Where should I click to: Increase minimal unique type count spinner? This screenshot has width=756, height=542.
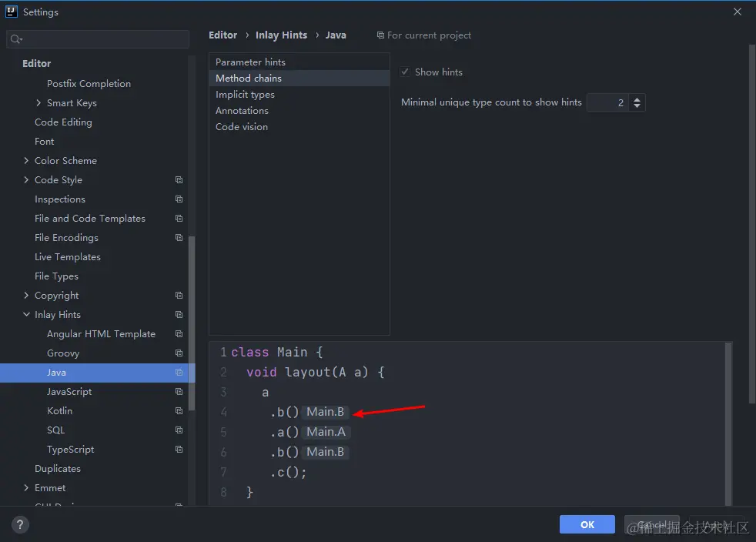637,99
